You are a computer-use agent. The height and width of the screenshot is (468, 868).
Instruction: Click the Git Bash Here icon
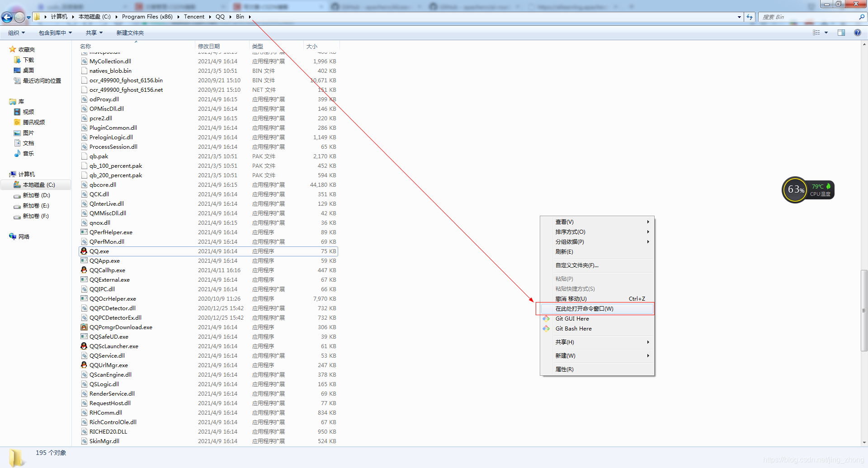click(x=546, y=328)
